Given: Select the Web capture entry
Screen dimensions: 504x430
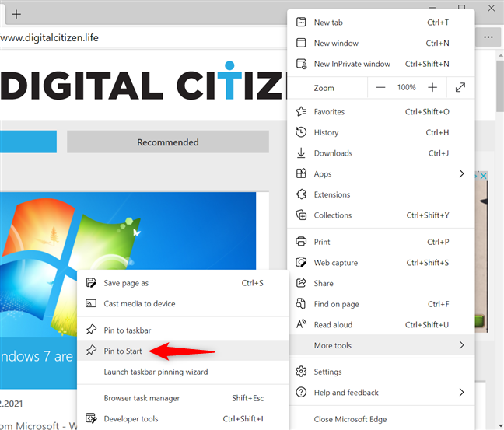Looking at the screenshot, I should [x=381, y=263].
